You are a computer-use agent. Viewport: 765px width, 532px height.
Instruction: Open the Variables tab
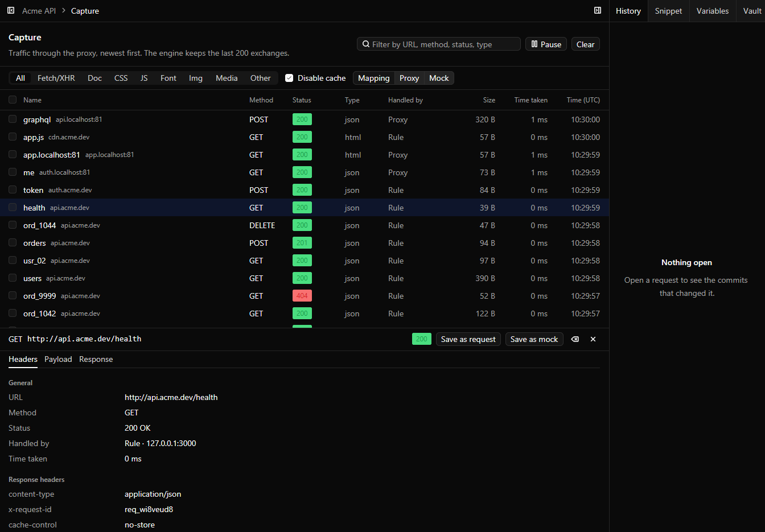click(x=713, y=11)
